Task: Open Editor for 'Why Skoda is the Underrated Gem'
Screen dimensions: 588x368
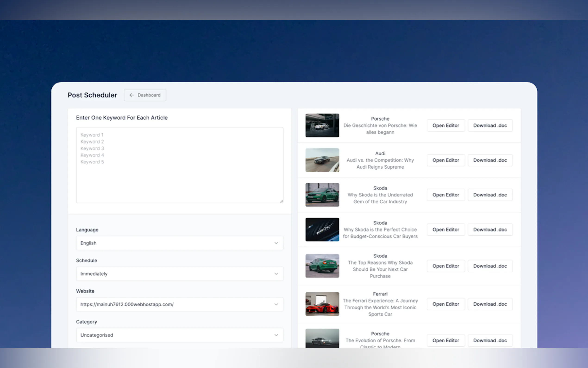Action: (446, 195)
